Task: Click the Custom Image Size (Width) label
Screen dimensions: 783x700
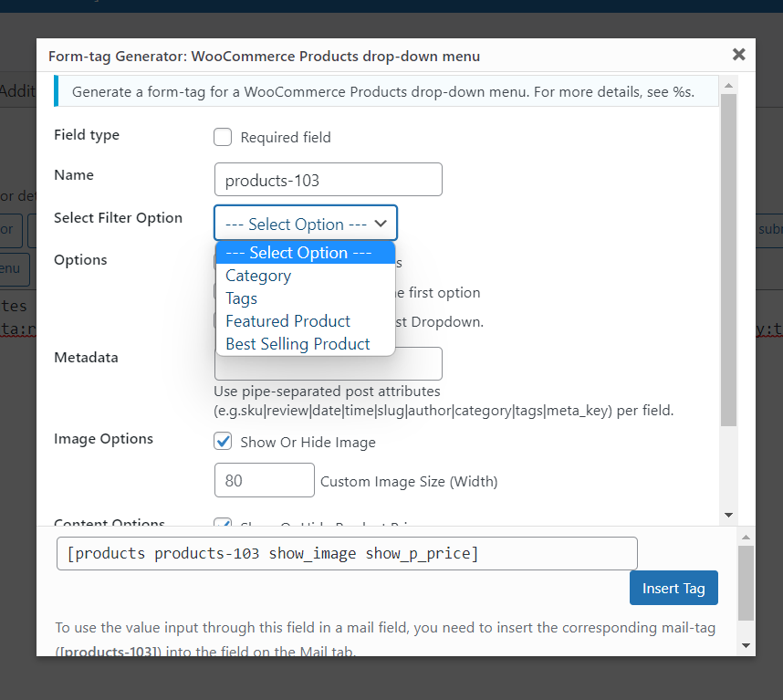Action: point(409,482)
